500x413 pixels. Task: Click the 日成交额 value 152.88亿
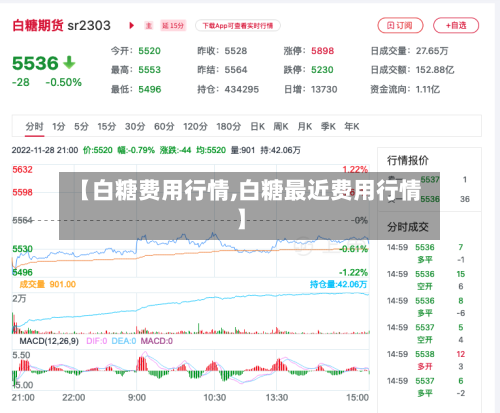tap(435, 70)
